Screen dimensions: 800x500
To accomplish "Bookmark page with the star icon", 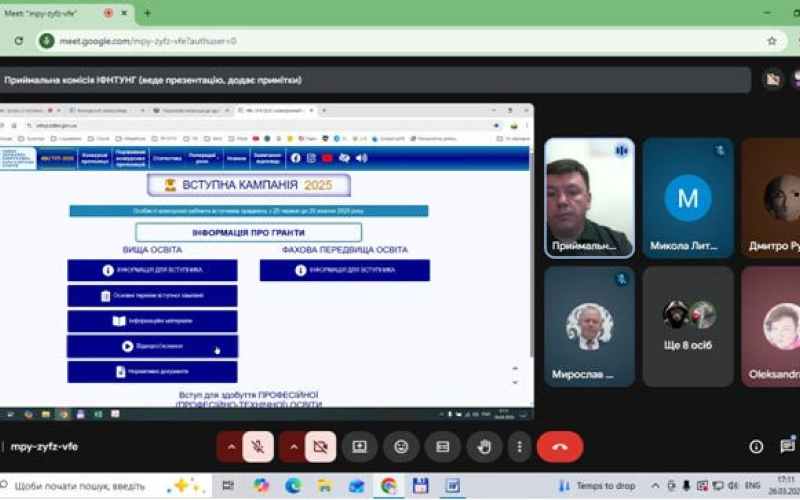I will click(x=771, y=41).
